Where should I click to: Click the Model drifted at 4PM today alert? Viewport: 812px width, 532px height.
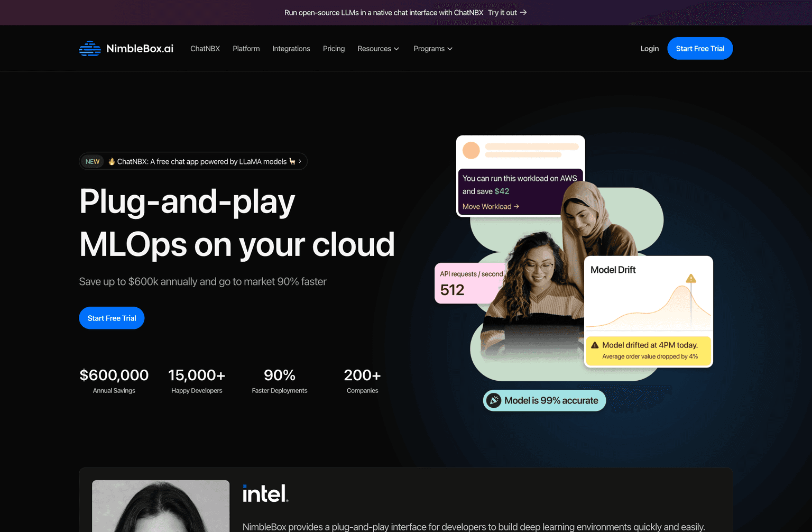649,351
